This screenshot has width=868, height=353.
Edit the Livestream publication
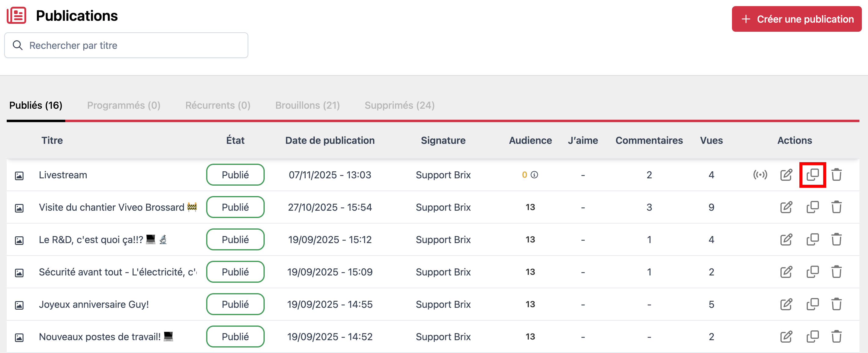coord(786,175)
